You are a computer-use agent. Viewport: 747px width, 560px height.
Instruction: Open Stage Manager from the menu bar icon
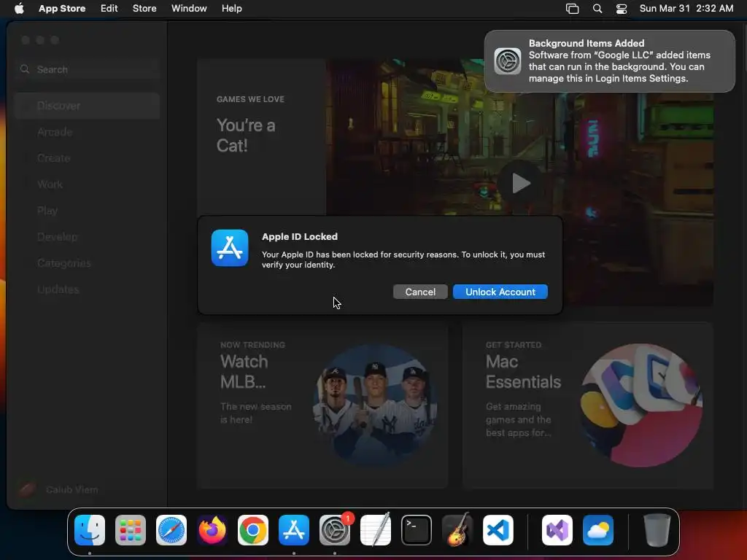pyautogui.click(x=572, y=9)
